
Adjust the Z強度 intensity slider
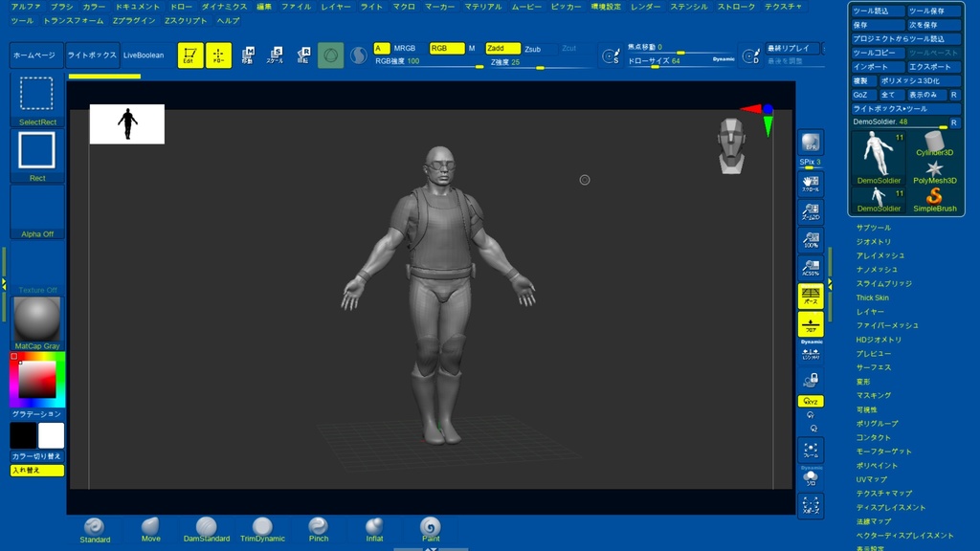542,62
